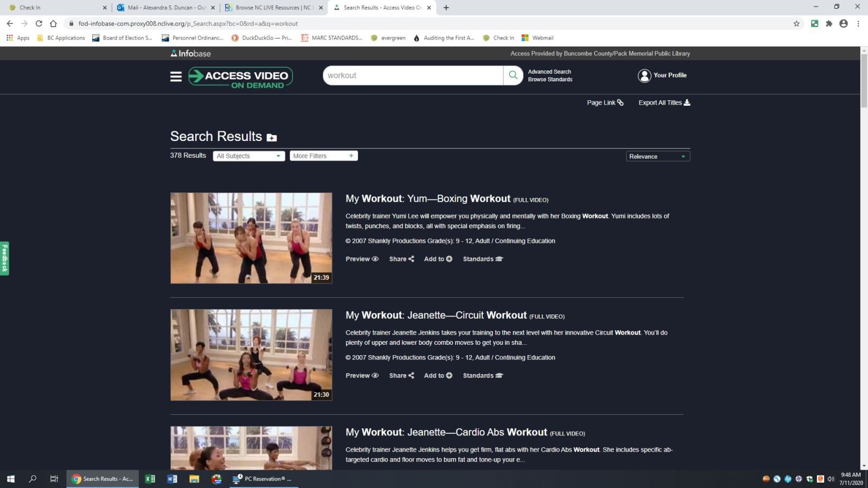
Task: Open Chrome profile account icon
Action: point(843,23)
